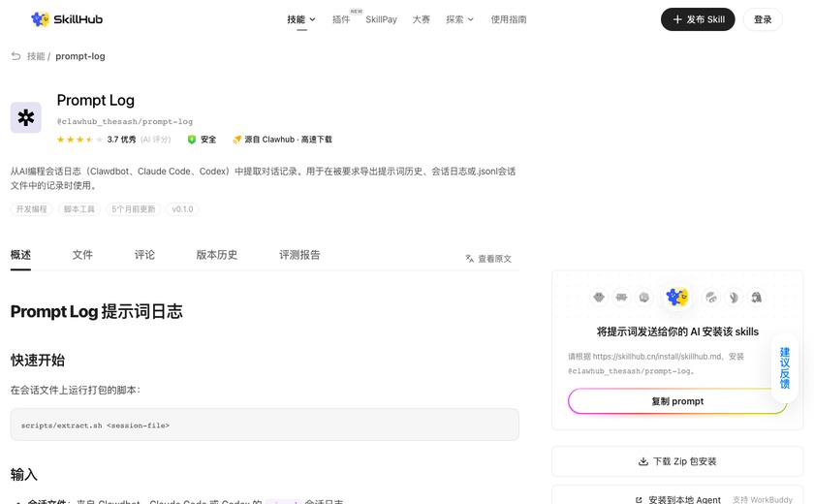Click the prompt-log breadcrumb text

pyautogui.click(x=79, y=56)
